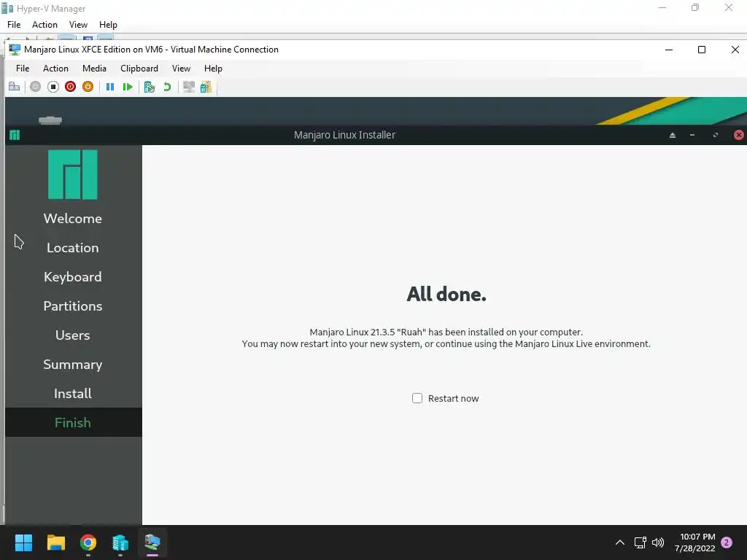Viewport: 747px width, 560px height.
Task: Create a checkpoint with the toolbar icon
Action: point(150,87)
